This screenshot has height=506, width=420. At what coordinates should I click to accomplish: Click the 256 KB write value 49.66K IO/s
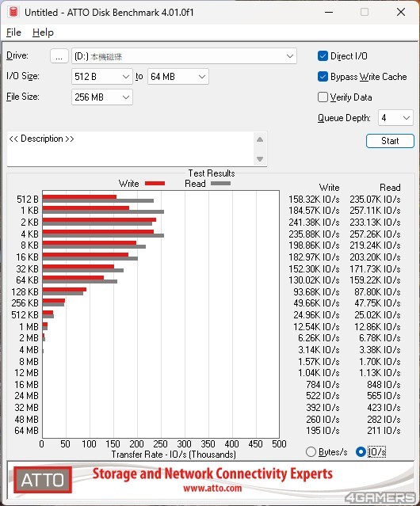coord(316,303)
